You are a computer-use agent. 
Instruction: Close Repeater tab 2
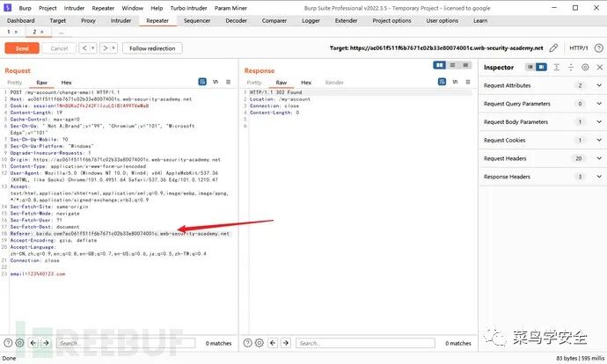(x=42, y=32)
